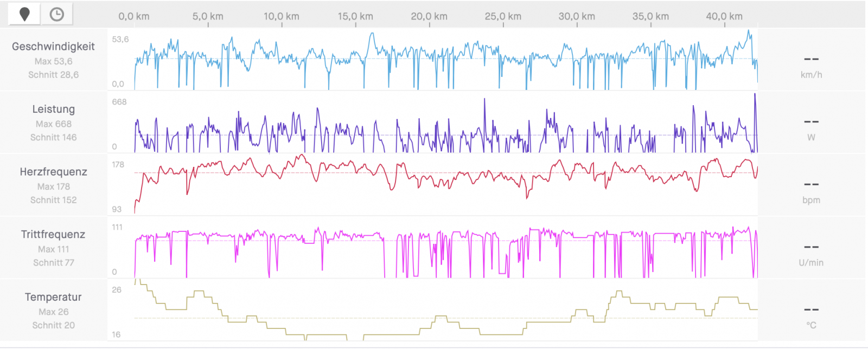
Task: Click the Schnitt 146 power average
Action: click(x=53, y=138)
